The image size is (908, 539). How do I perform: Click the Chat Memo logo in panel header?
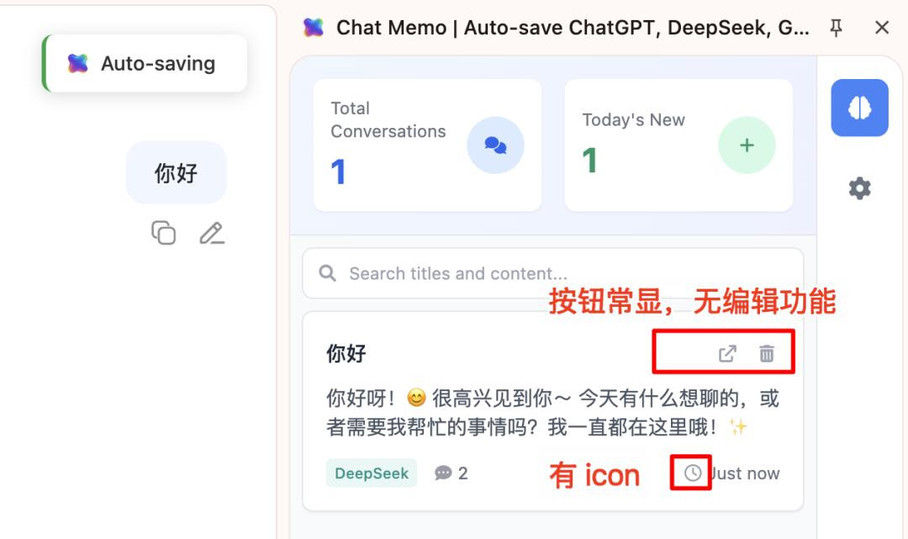click(313, 27)
